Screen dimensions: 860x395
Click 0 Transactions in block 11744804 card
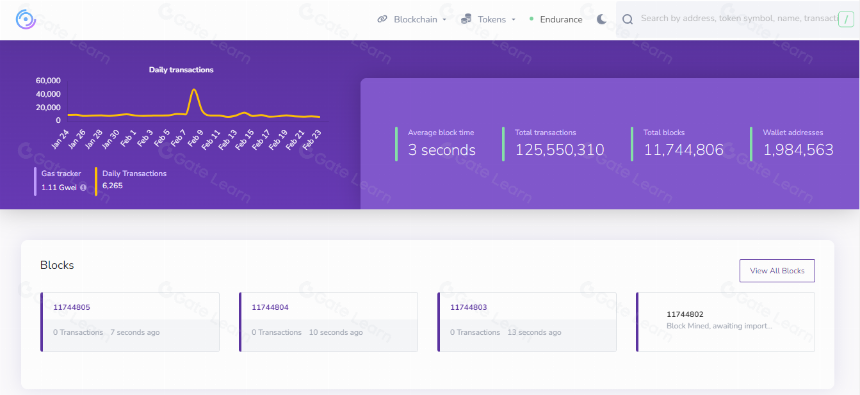click(276, 332)
